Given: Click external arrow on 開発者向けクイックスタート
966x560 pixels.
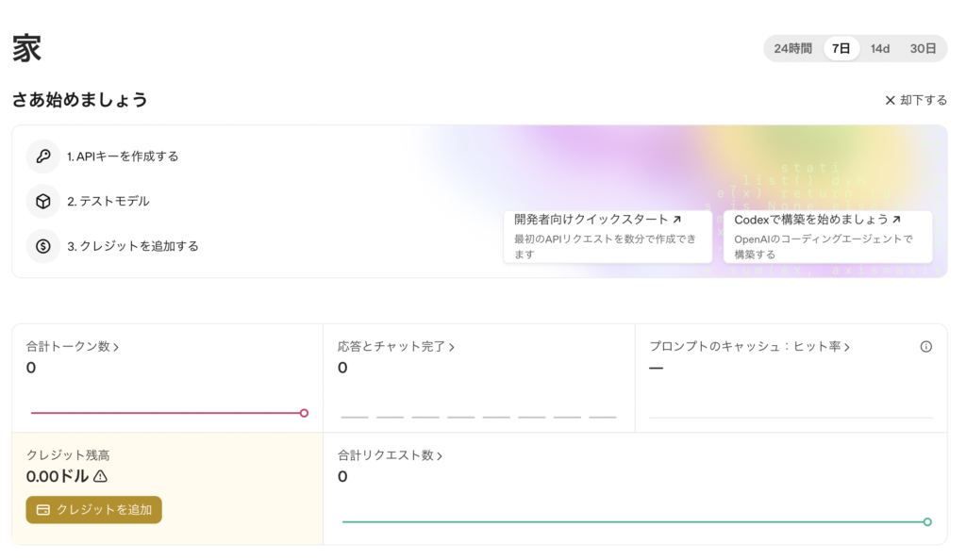Looking at the screenshot, I should tap(677, 219).
